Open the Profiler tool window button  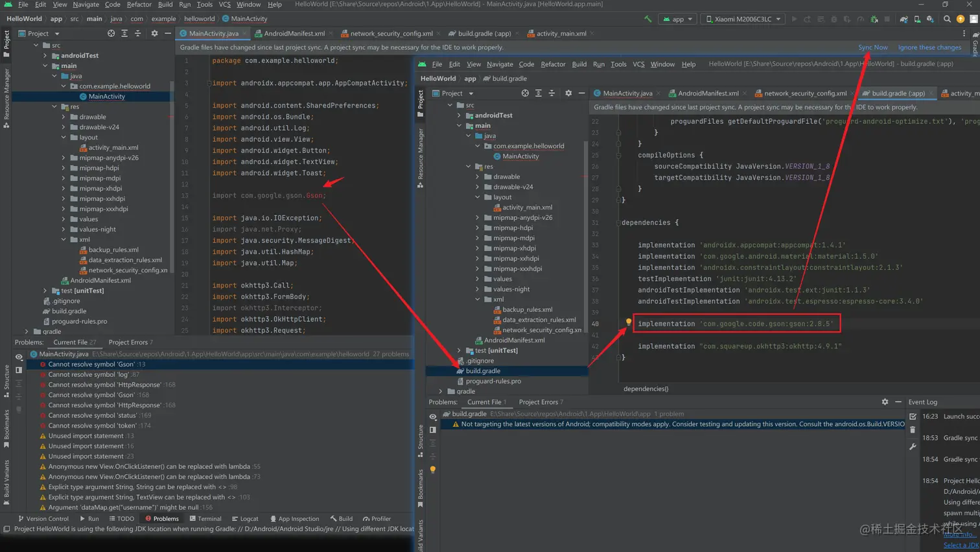click(x=377, y=519)
